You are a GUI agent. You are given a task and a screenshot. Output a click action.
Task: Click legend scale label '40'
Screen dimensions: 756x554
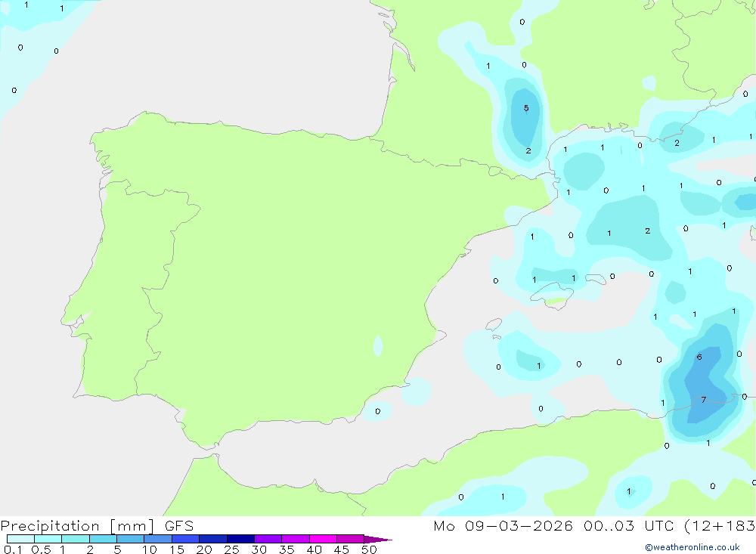314,549
